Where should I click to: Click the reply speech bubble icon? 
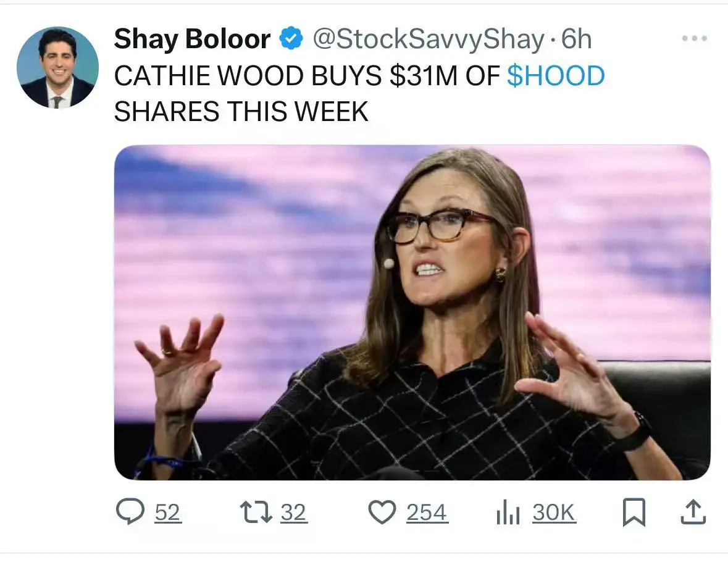click(130, 511)
